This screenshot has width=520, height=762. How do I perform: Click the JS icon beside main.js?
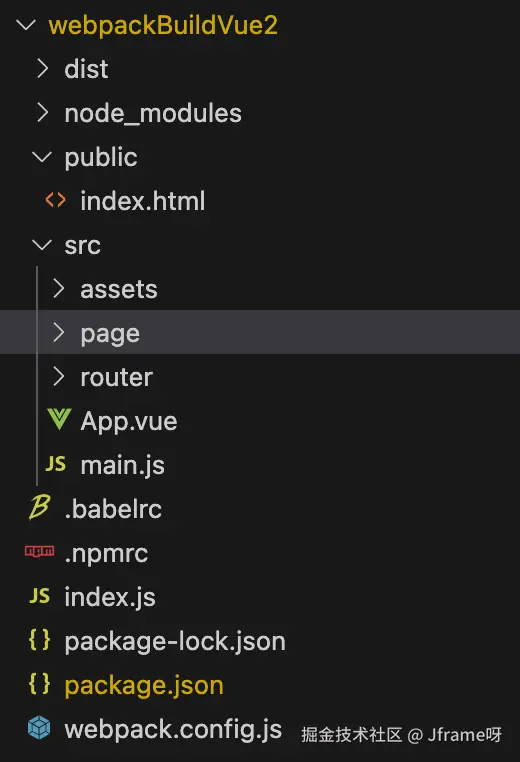click(55, 464)
